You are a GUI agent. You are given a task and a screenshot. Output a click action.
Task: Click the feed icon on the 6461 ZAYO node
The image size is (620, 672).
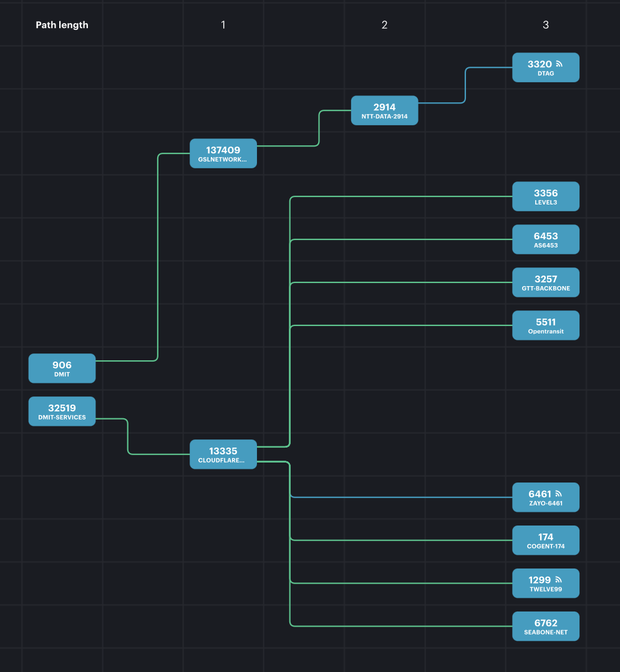point(558,494)
